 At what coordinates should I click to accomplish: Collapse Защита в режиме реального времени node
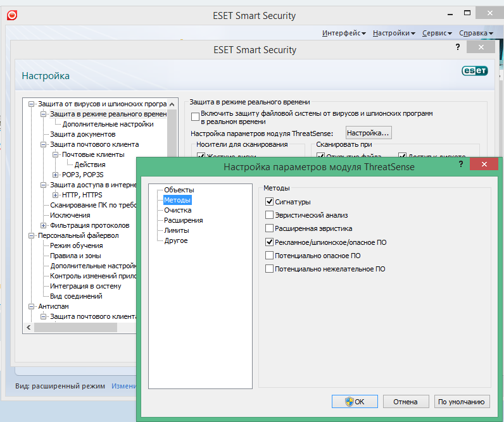[x=43, y=114]
